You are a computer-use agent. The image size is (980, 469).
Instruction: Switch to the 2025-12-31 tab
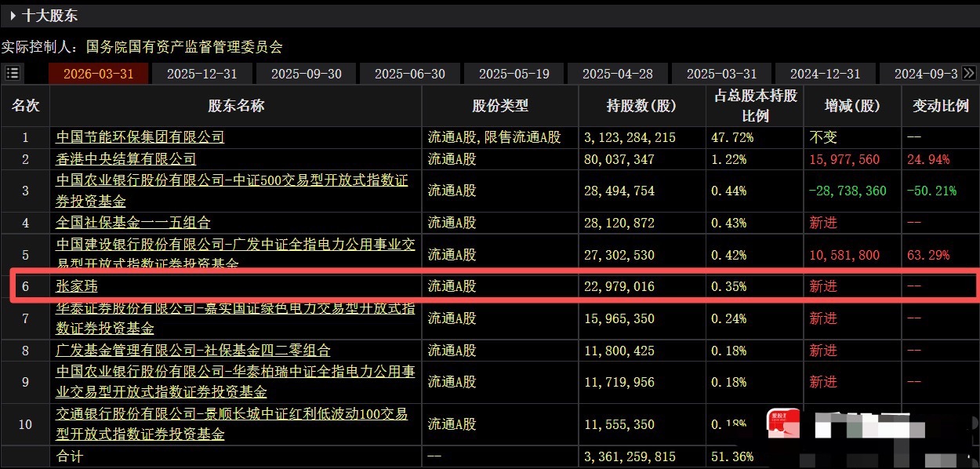(x=201, y=73)
